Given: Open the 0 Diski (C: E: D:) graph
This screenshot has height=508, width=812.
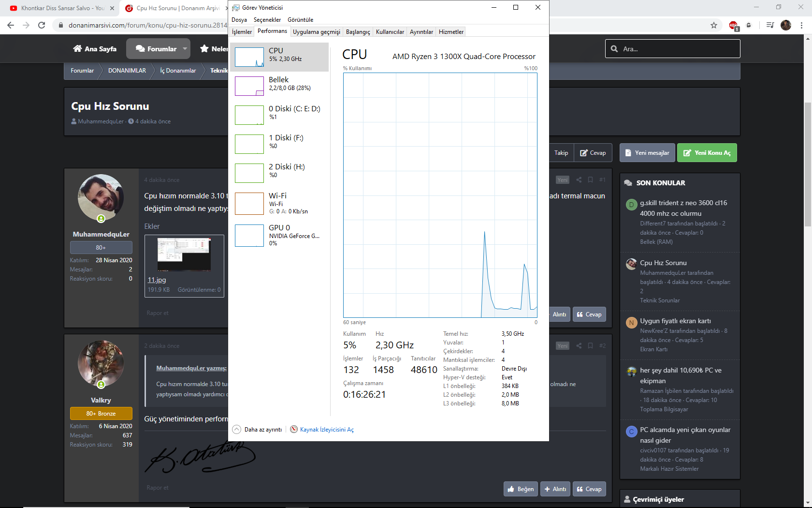Looking at the screenshot, I should (279, 115).
